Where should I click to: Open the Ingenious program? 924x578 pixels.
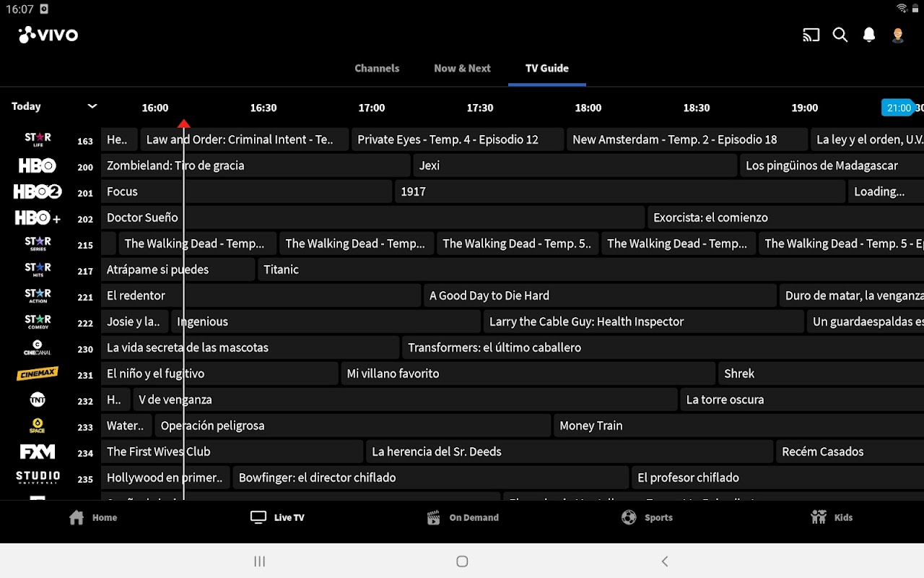point(326,322)
